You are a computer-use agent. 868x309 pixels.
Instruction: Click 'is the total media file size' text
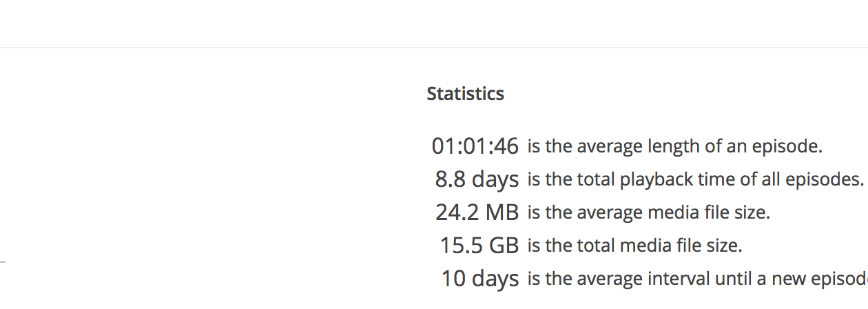click(634, 246)
